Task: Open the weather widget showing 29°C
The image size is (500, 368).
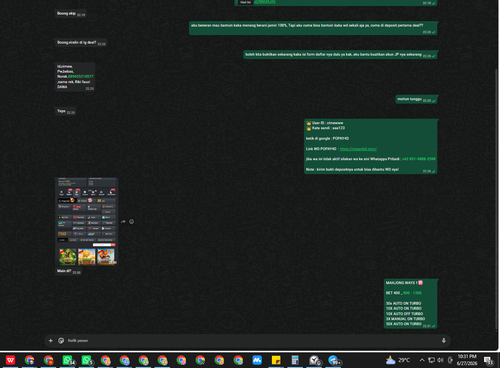Action: 398,360
